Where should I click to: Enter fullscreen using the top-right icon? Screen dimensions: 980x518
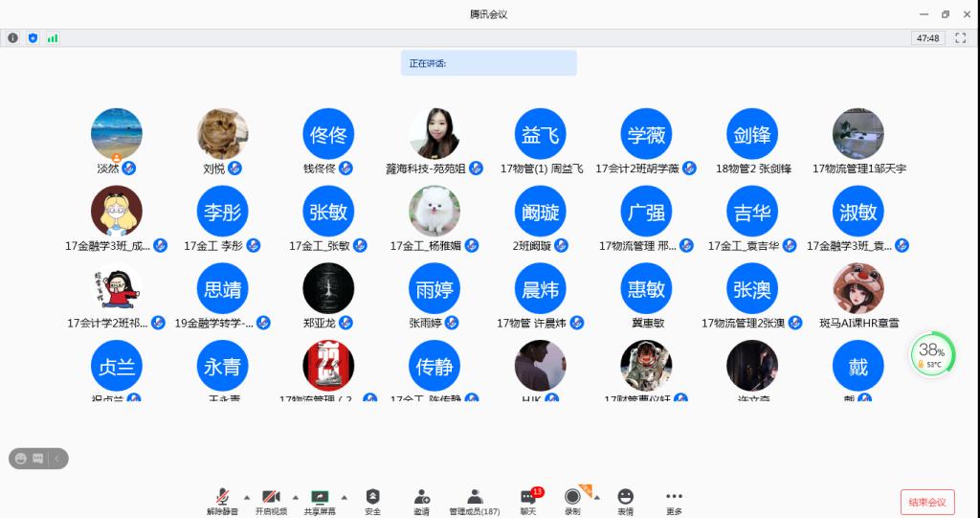(960, 38)
